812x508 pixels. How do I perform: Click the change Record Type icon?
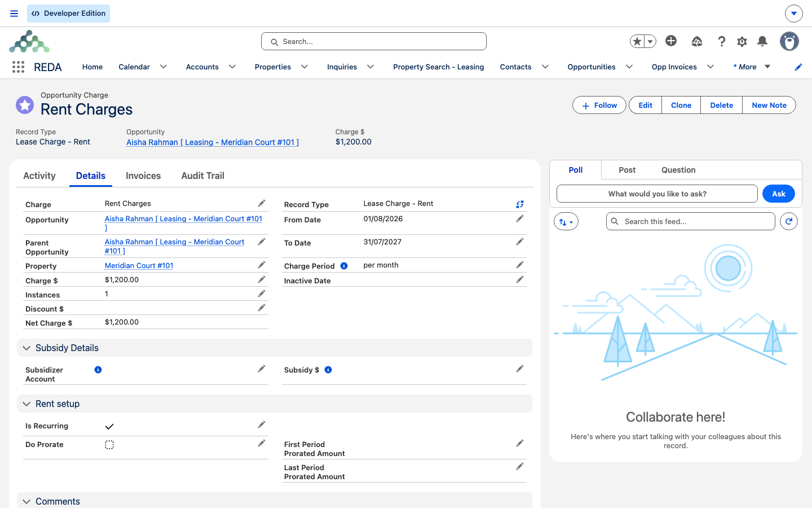coord(520,204)
